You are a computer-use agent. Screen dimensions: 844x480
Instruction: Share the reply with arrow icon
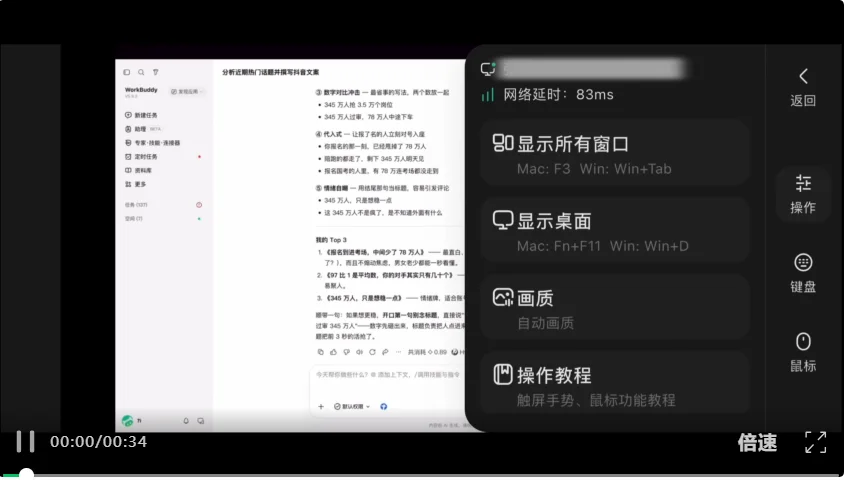point(385,352)
